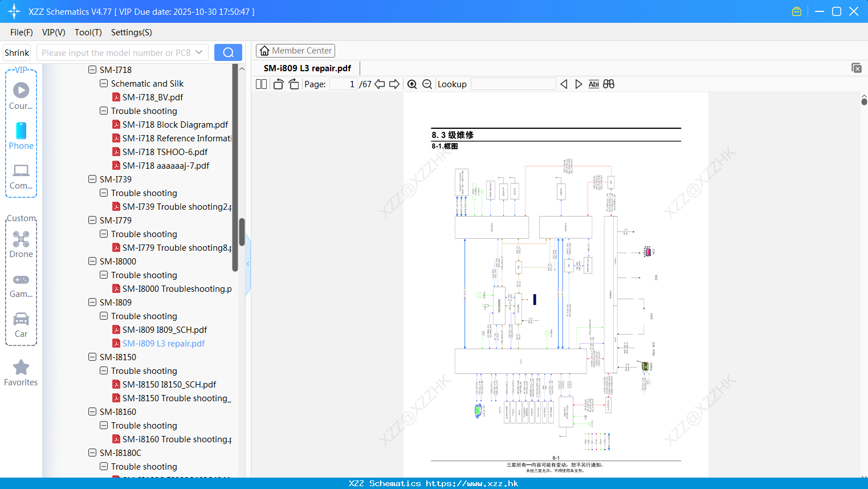Open the Game console category
The image size is (868, 489).
tap(21, 285)
